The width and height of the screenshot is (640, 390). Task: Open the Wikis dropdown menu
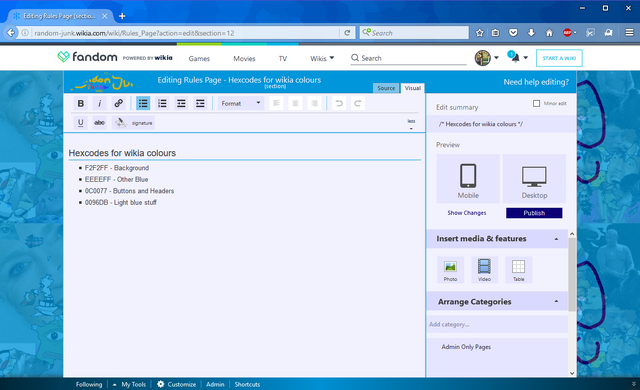tap(322, 58)
